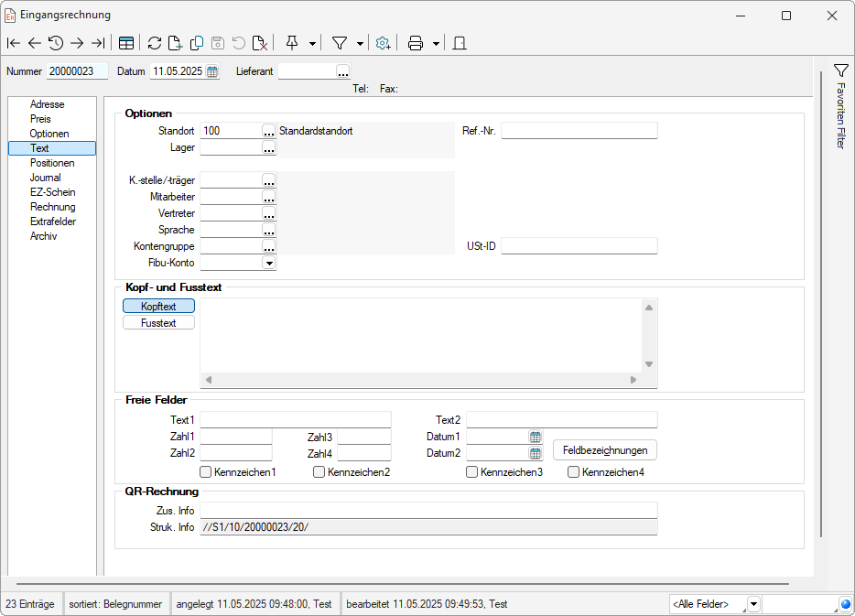The height and width of the screenshot is (616, 855).
Task: Toggle the Kennzeichen4 checkbox
Action: click(574, 472)
